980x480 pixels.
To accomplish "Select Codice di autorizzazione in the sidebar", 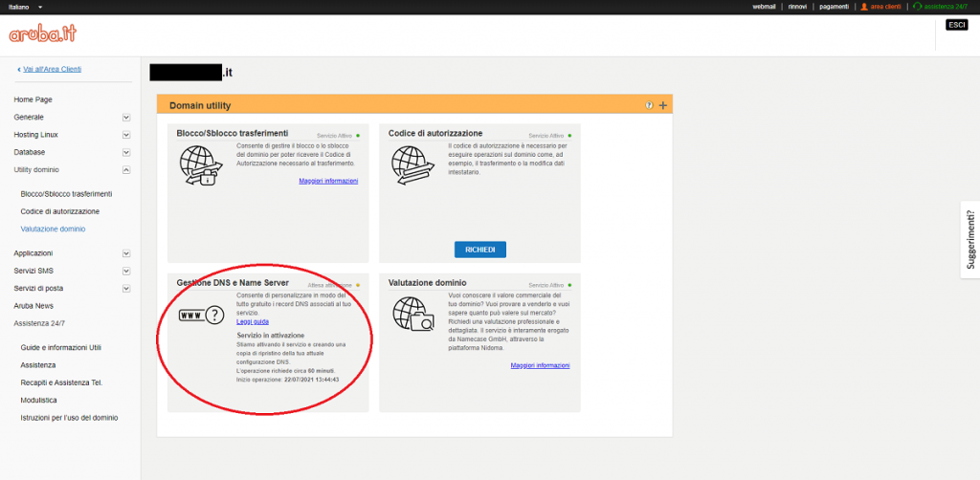I will (x=60, y=211).
